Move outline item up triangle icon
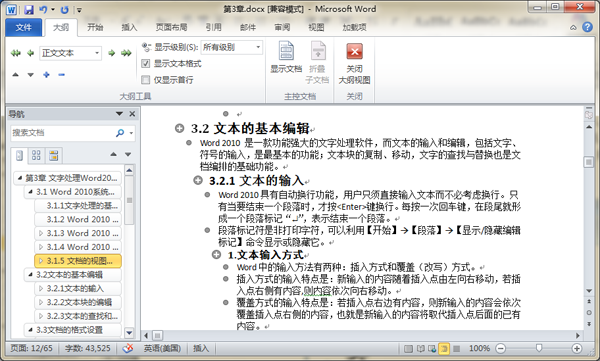Viewport: 600px width, 361px height. click(15, 75)
